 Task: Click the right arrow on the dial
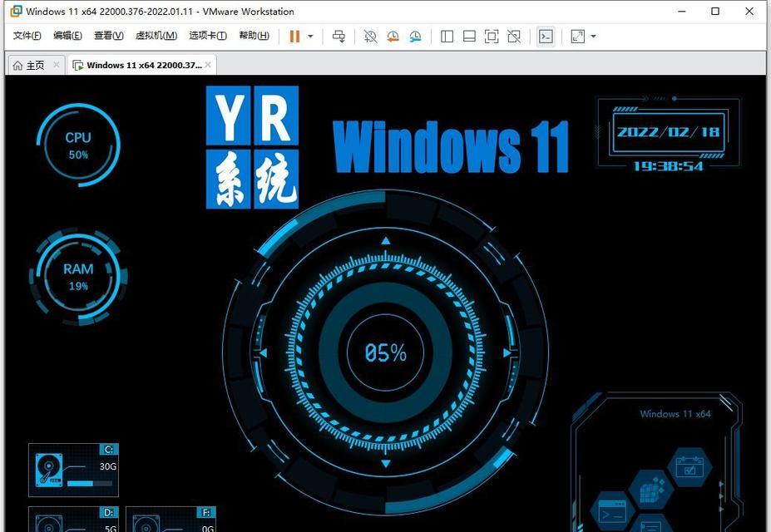pos(507,352)
